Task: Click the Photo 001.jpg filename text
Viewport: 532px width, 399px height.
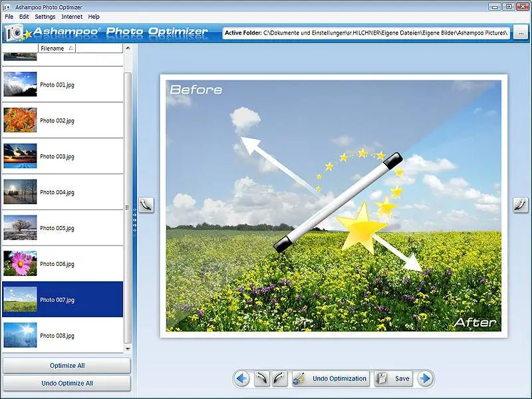Action: tap(57, 85)
